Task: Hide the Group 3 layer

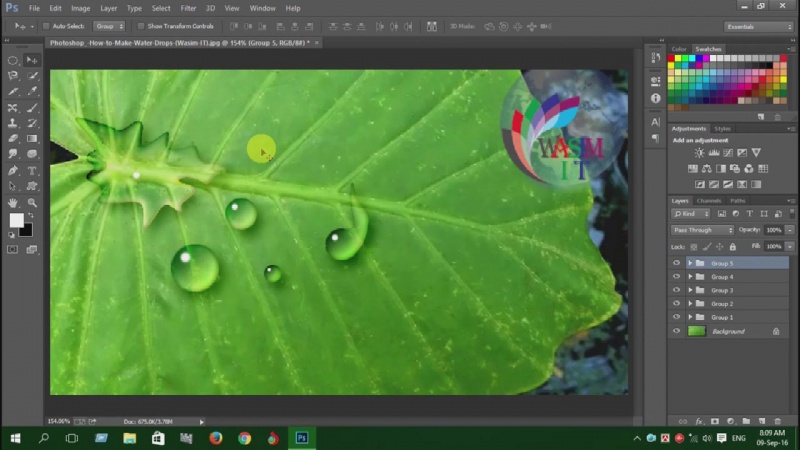Action: pos(676,290)
